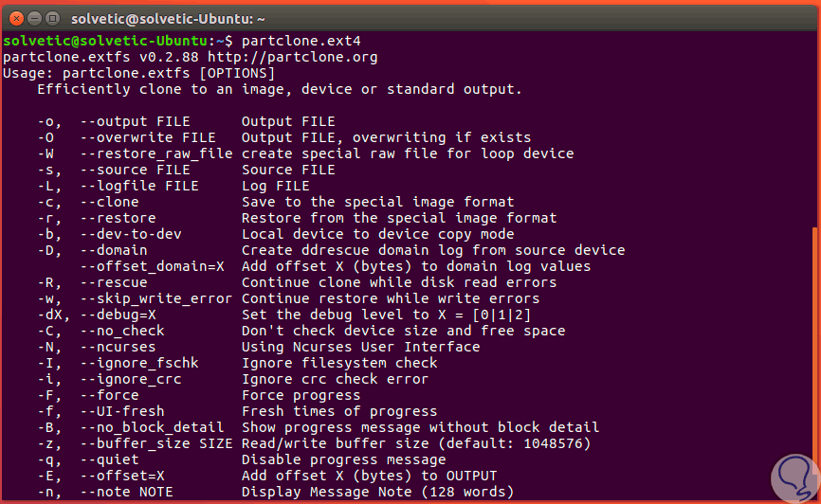The image size is (821, 504).
Task: Click the --clone option text
Action: coord(109,202)
